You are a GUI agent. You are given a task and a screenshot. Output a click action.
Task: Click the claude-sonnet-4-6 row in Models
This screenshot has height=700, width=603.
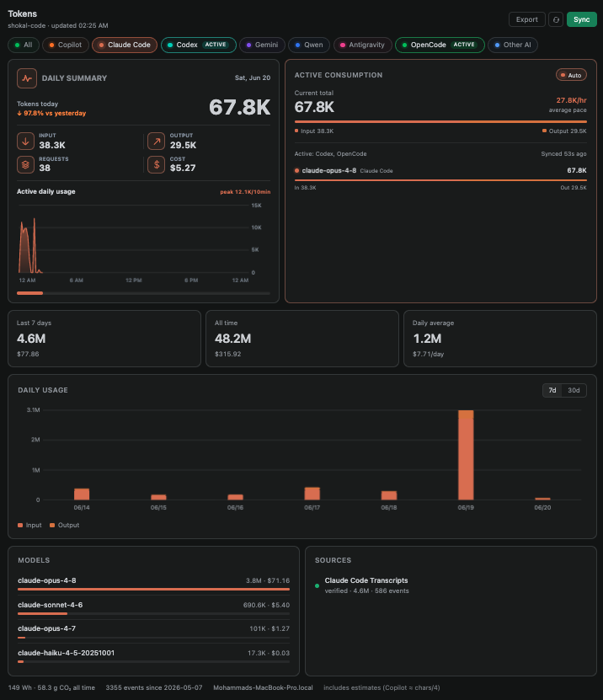[153, 607]
